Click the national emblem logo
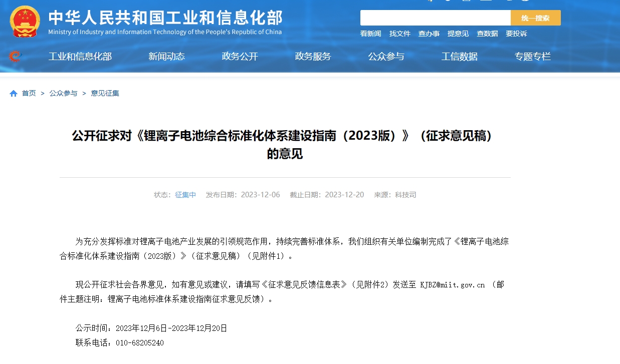620x364 pixels. pyautogui.click(x=25, y=22)
